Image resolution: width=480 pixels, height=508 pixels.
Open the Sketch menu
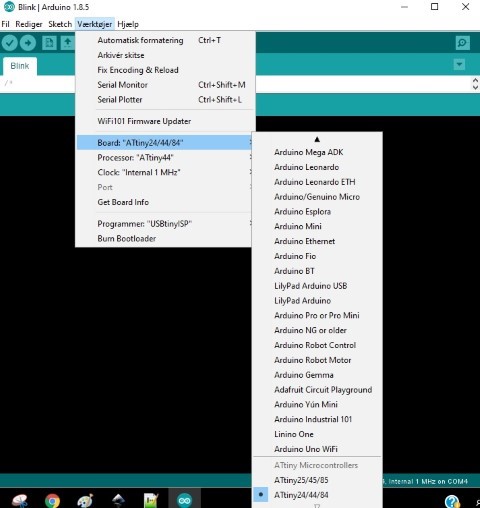[x=60, y=24]
